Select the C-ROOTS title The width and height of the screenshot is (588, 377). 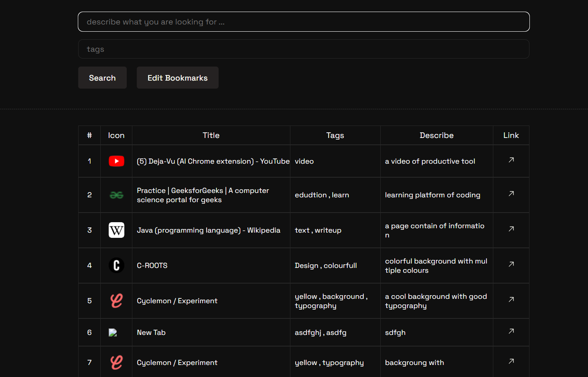click(152, 266)
